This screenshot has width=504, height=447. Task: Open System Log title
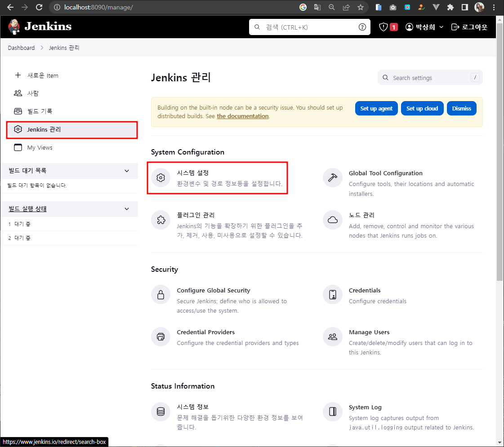click(365, 407)
